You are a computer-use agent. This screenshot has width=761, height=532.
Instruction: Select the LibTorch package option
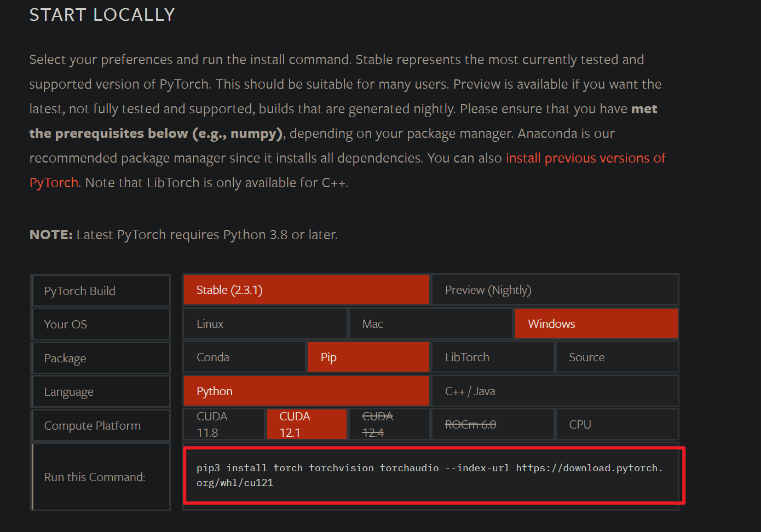[492, 357]
